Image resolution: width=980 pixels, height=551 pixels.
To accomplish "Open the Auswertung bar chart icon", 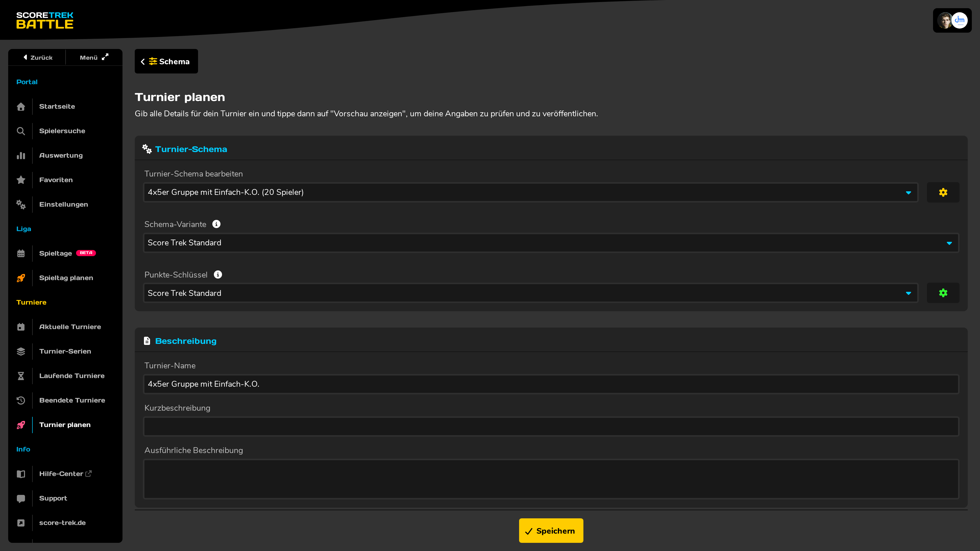I will point(21,156).
